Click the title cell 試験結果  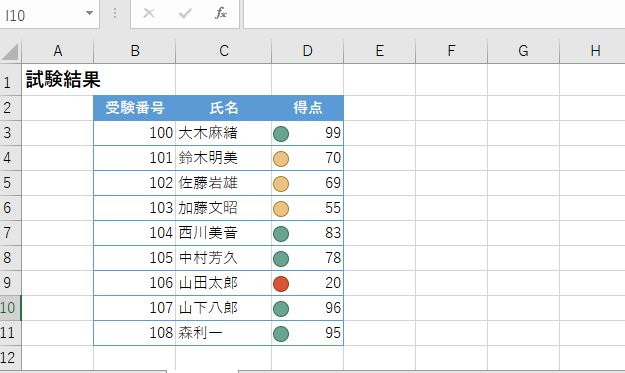63,79
